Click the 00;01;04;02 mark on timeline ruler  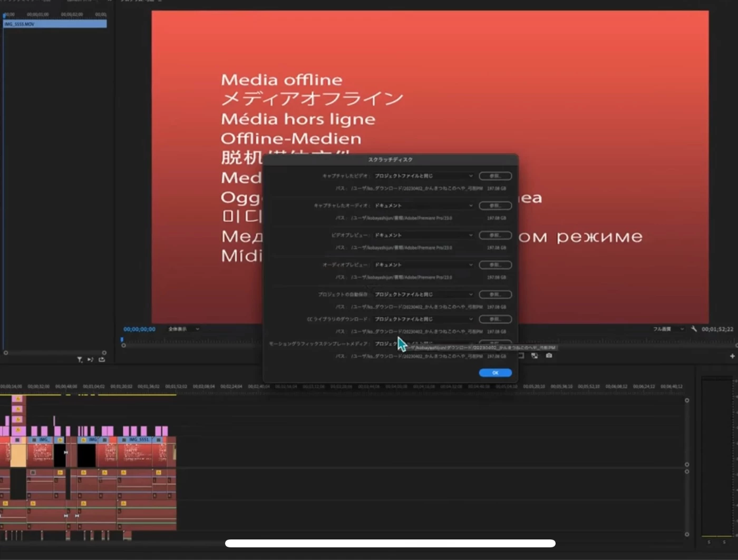click(94, 387)
